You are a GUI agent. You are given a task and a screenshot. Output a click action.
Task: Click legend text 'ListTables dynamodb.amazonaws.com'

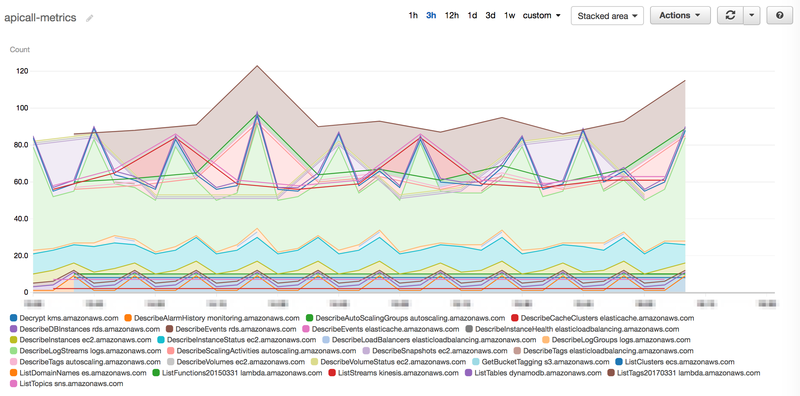538,373
